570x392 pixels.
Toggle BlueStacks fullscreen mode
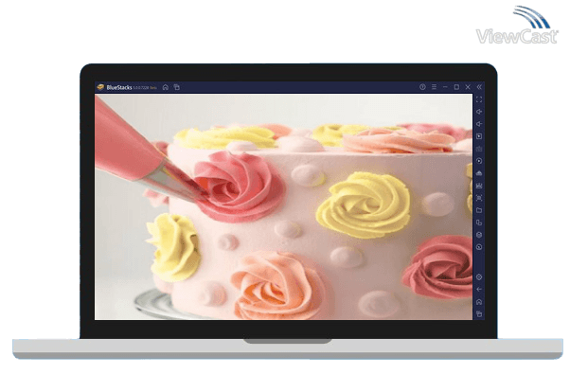[479, 99]
